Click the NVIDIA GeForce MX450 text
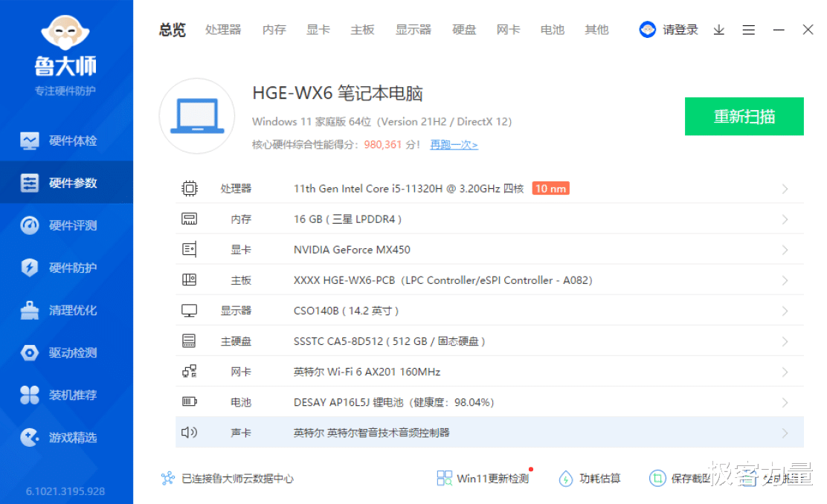The height and width of the screenshot is (504, 827). click(x=352, y=249)
